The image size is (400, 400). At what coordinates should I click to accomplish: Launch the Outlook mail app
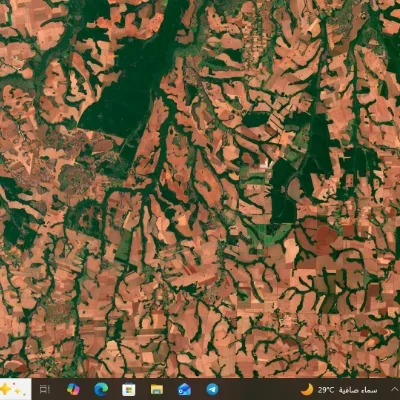(x=184, y=389)
